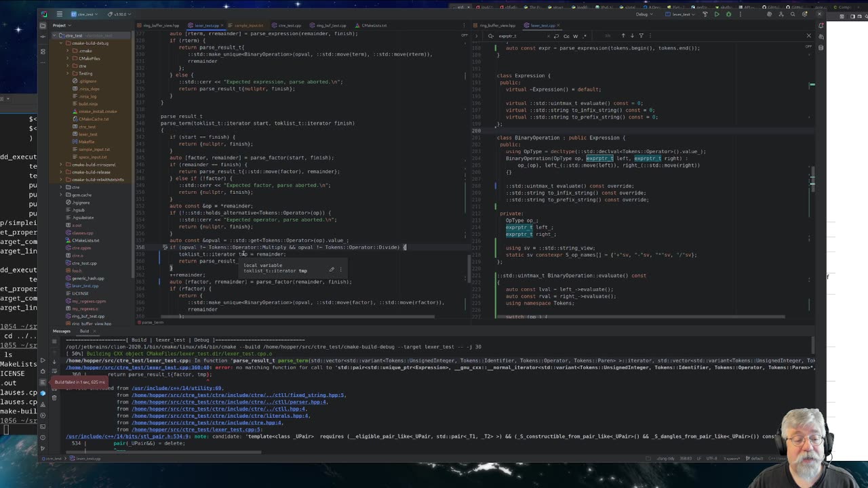Select LICENSE file in project tree

pos(77,293)
